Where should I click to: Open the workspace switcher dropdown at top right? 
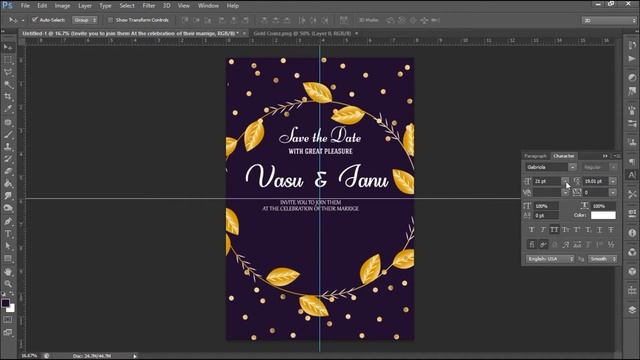click(x=609, y=20)
